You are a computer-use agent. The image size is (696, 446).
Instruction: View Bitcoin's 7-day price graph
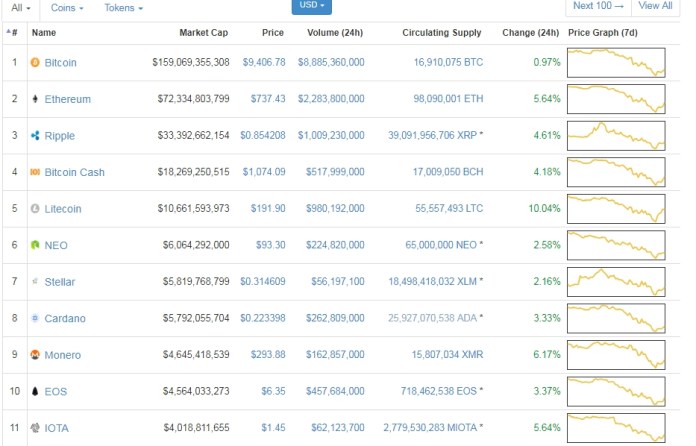coord(616,62)
